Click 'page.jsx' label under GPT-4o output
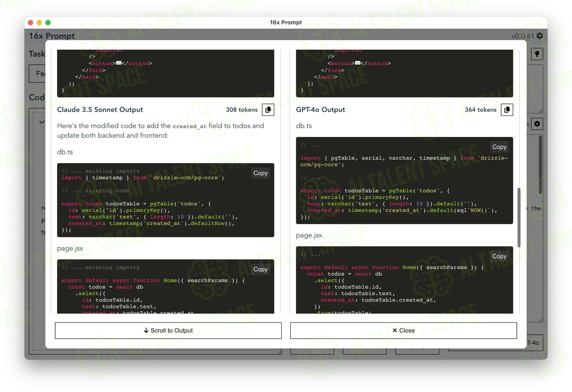The height and width of the screenshot is (392, 572). pyautogui.click(x=309, y=235)
